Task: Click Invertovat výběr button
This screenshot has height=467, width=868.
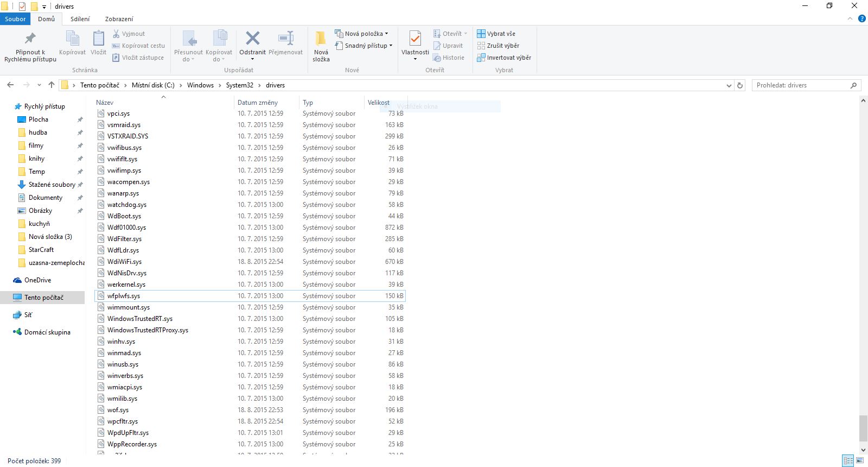Action: click(504, 58)
